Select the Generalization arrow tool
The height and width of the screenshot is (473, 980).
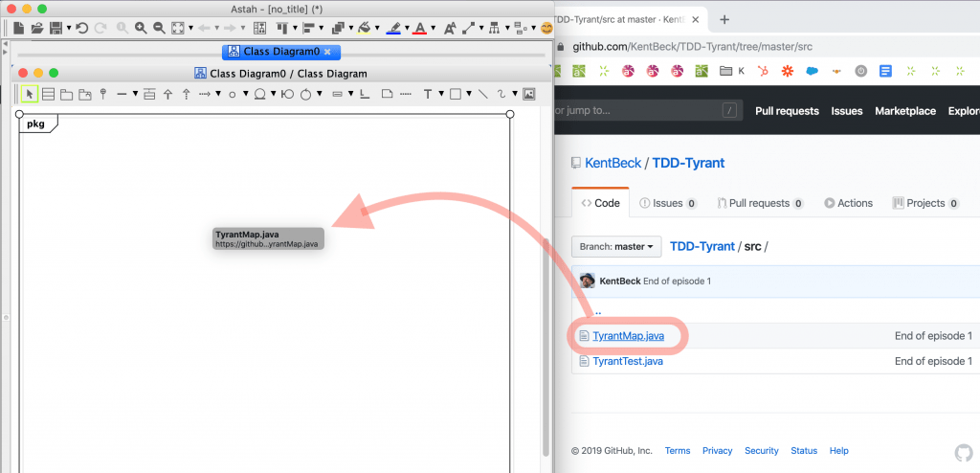click(167, 94)
